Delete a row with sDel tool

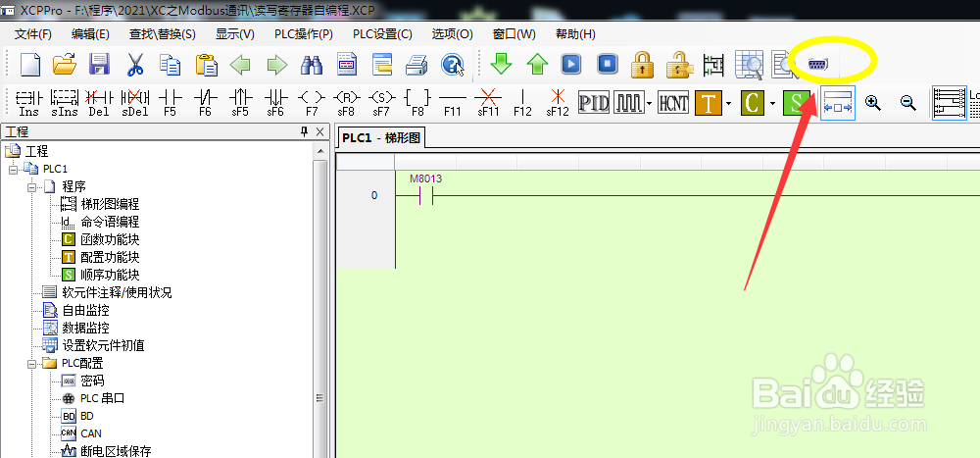point(135,103)
